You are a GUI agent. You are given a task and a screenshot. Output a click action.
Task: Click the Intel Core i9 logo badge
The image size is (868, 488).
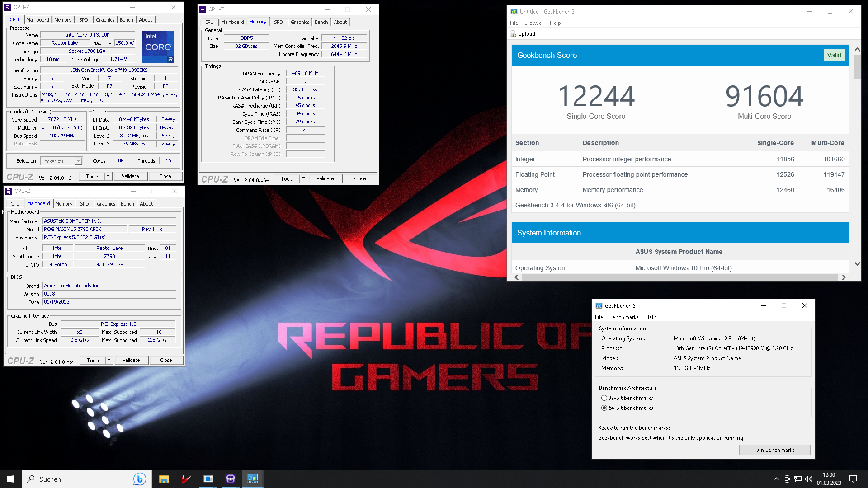pos(158,47)
